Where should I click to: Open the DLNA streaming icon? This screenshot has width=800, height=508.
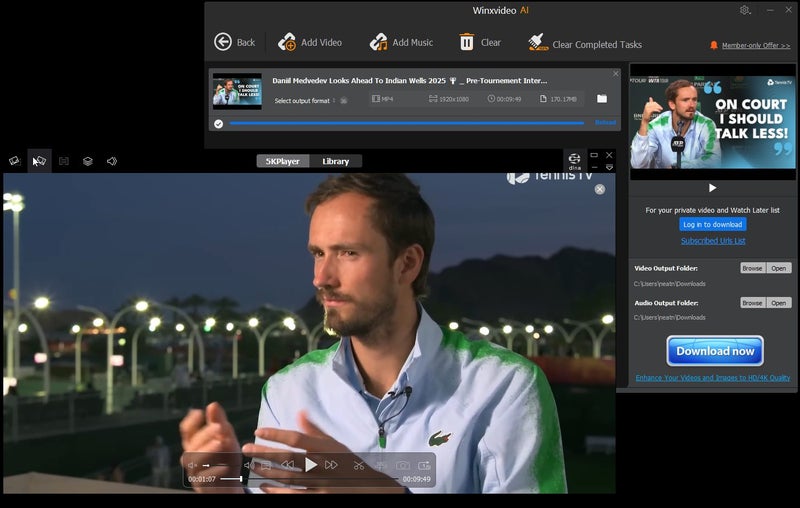click(x=574, y=161)
